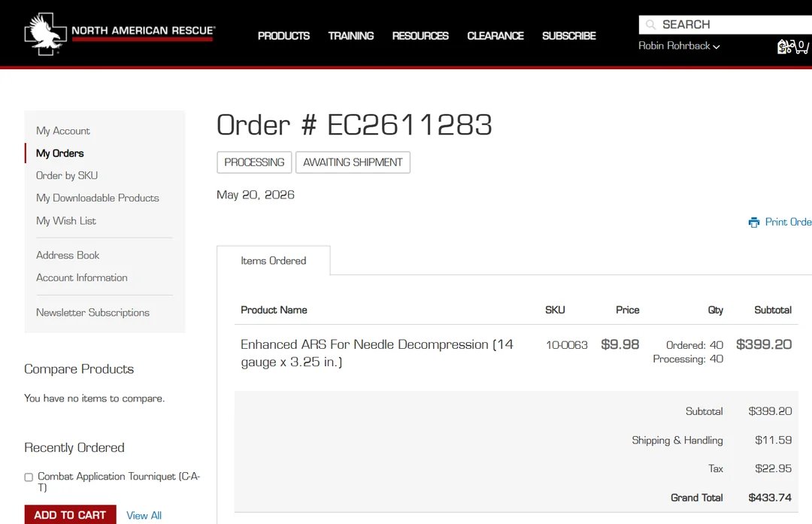Open the Clearance menu
This screenshot has width=812, height=524.
(495, 36)
